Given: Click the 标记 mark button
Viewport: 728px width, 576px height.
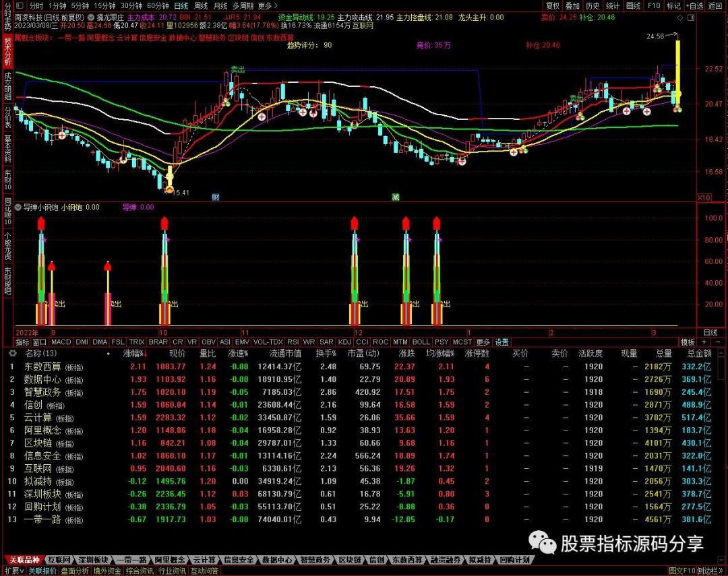Looking at the screenshot, I should (x=673, y=5).
